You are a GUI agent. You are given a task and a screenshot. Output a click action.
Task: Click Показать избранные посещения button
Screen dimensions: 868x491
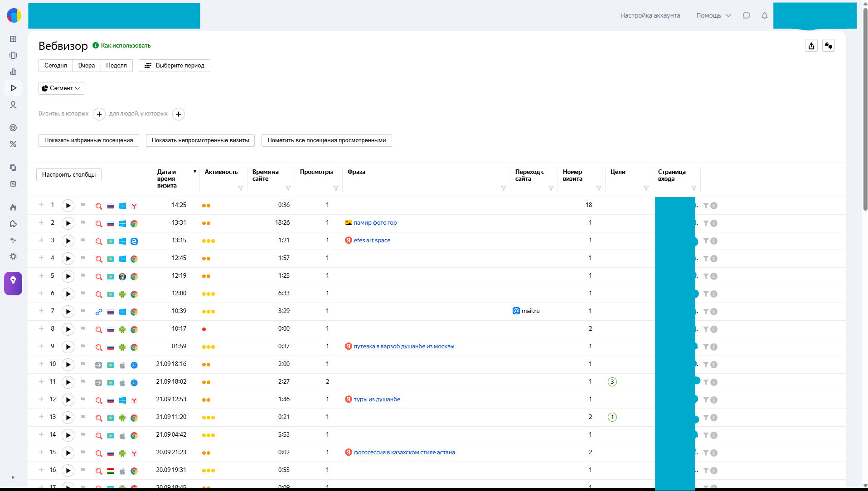pos(89,140)
